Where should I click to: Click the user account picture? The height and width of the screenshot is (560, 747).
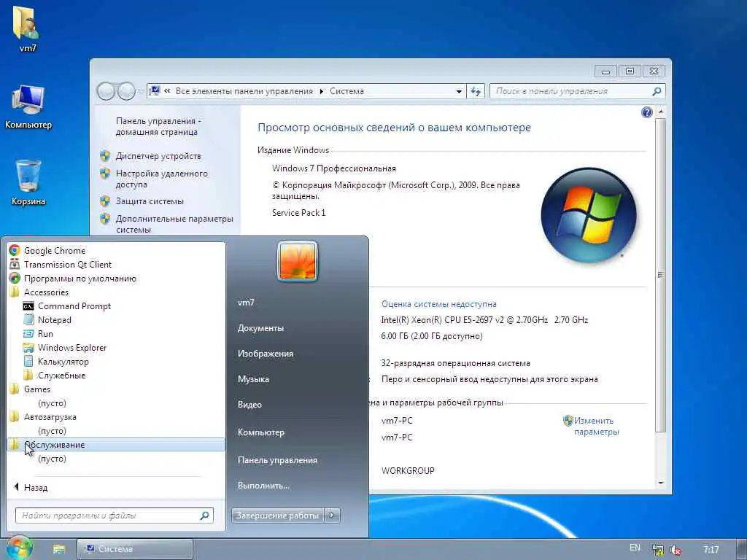(x=298, y=262)
